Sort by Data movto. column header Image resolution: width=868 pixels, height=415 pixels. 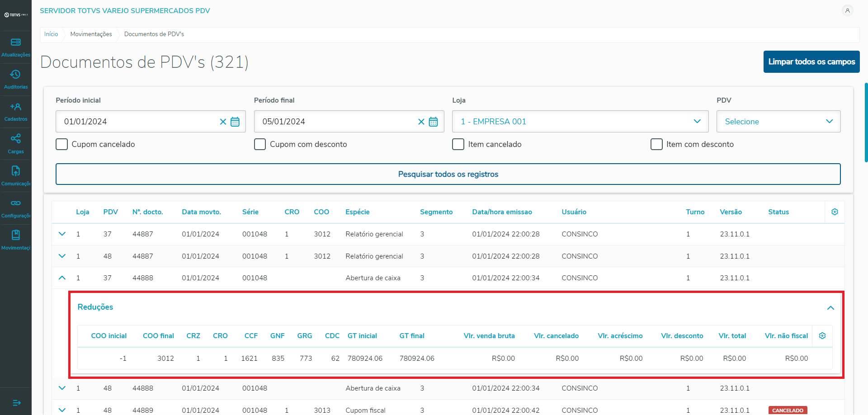coord(201,212)
